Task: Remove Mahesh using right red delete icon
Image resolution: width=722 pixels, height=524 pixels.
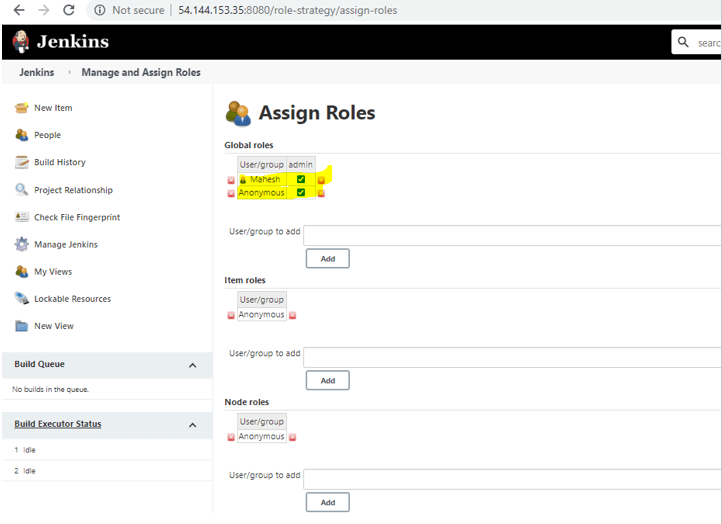Action: click(321, 180)
